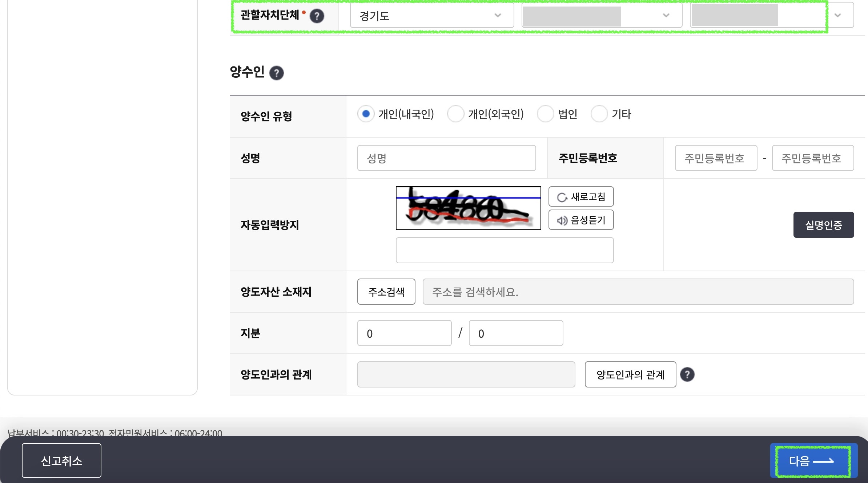Select 개인(내국인) radio option
This screenshot has height=483, width=868.
pos(366,114)
